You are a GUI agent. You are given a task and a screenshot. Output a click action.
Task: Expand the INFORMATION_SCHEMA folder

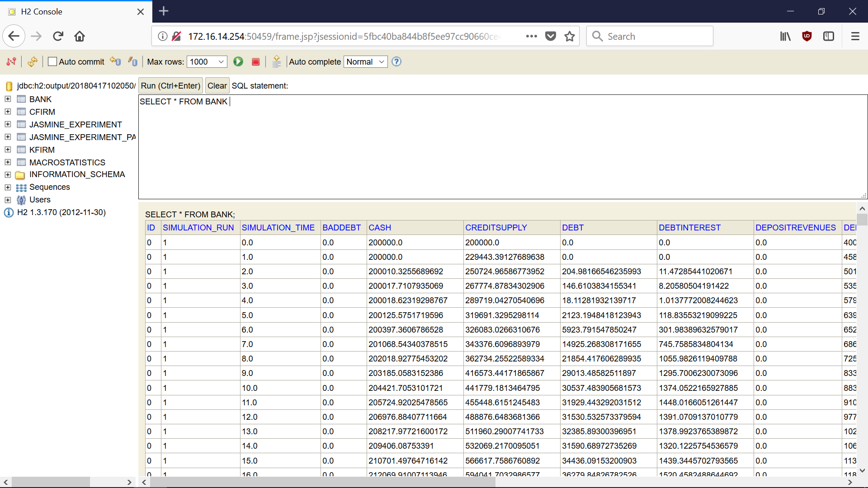[8, 174]
